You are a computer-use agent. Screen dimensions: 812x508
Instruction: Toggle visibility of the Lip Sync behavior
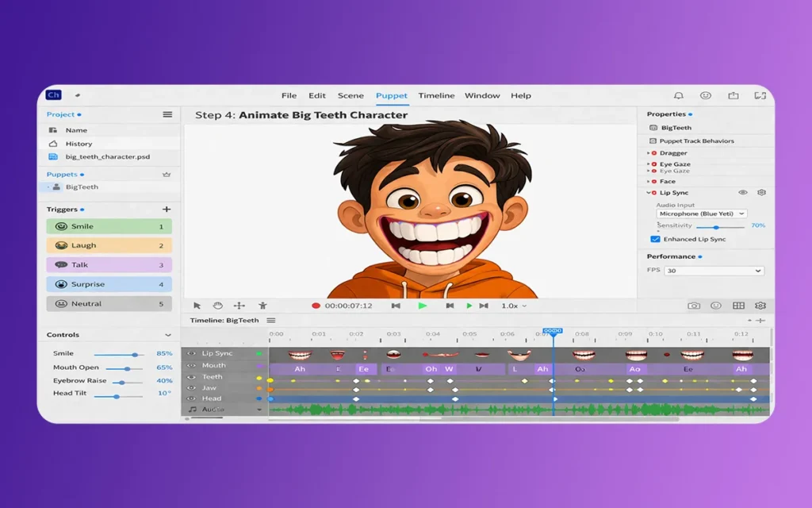coord(743,193)
